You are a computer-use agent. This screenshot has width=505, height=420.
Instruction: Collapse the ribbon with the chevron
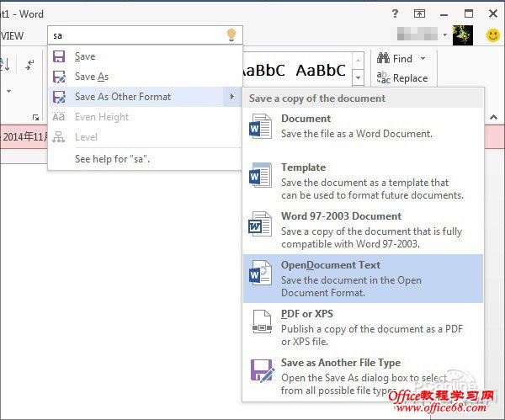tap(493, 117)
